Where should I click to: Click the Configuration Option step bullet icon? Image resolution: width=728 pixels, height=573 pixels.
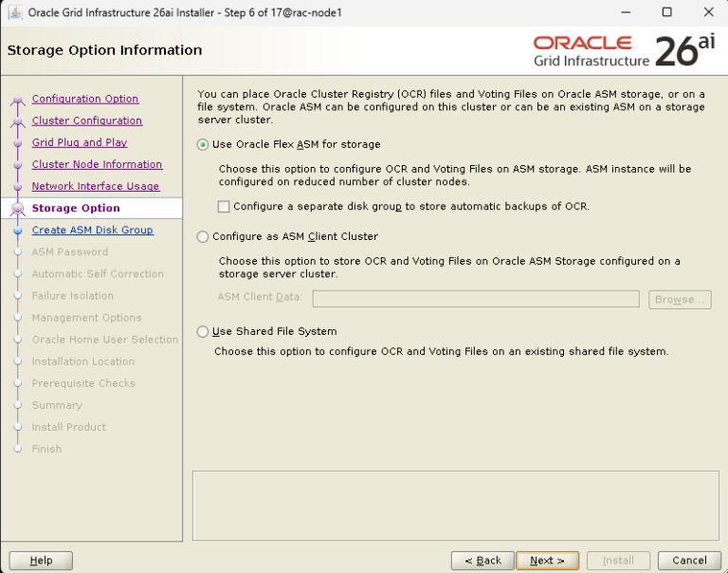18,100
